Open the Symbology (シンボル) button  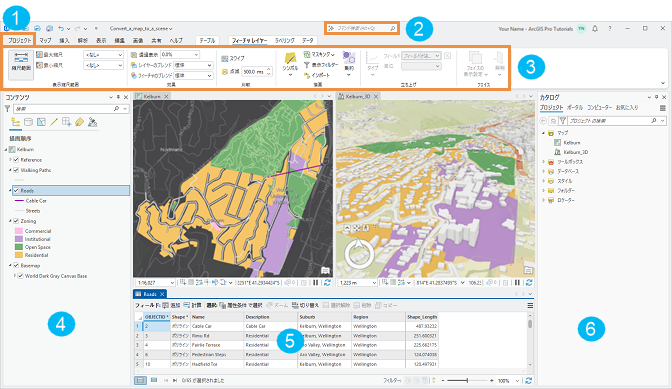click(x=290, y=64)
